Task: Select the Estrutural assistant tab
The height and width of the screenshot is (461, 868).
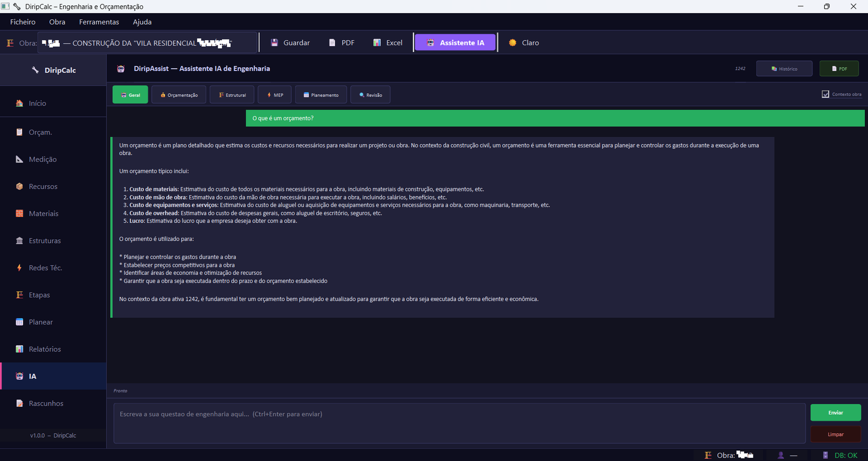Action: pos(232,95)
